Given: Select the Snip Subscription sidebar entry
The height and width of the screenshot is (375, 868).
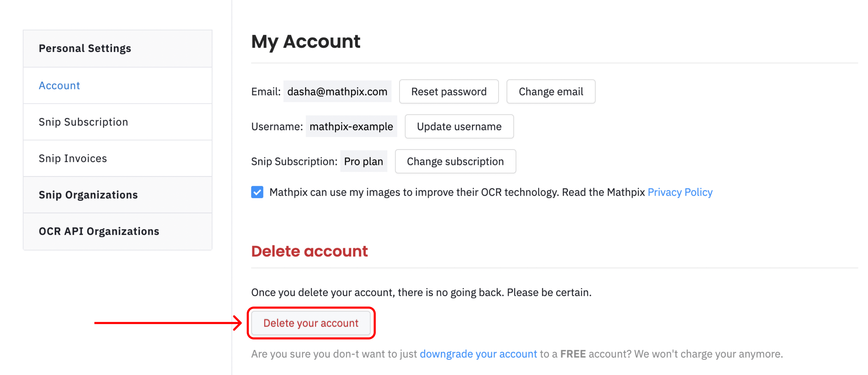Looking at the screenshot, I should click(83, 122).
